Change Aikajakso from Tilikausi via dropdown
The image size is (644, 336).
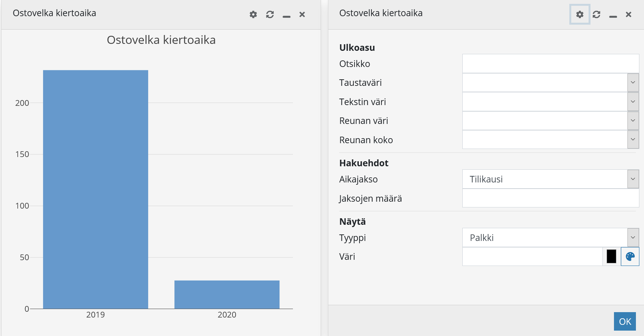[x=633, y=179]
